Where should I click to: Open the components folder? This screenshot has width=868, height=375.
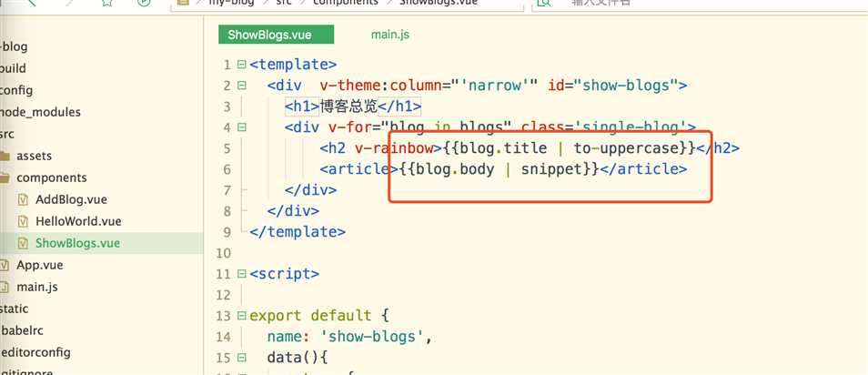click(x=52, y=177)
